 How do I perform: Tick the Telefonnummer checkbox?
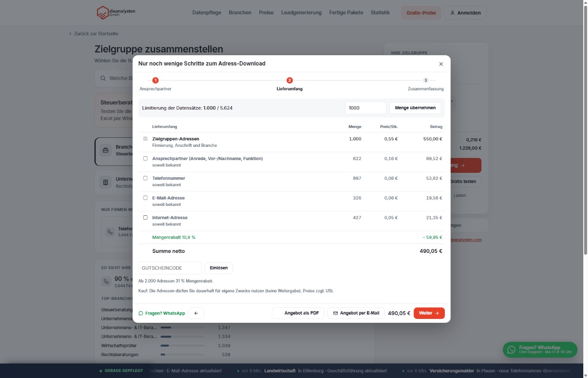145,178
